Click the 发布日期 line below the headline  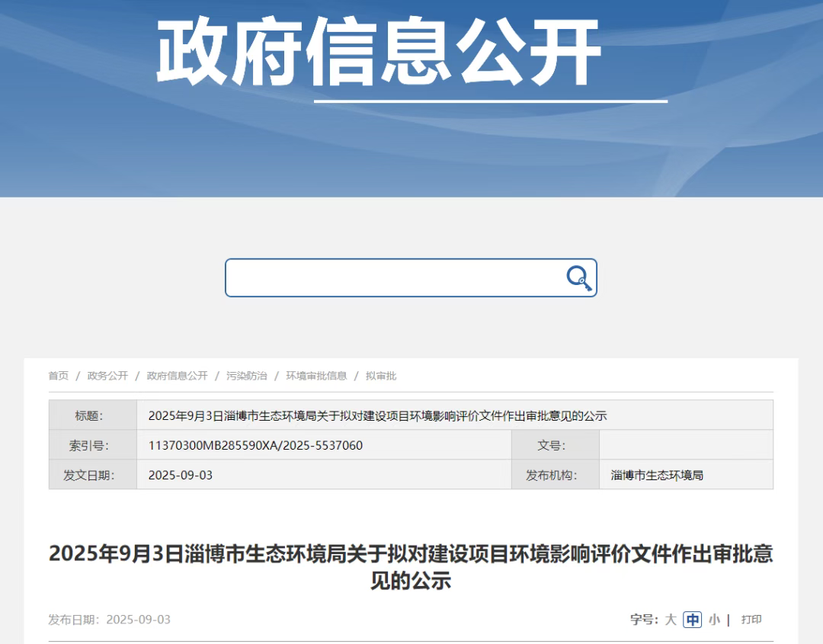click(x=110, y=620)
